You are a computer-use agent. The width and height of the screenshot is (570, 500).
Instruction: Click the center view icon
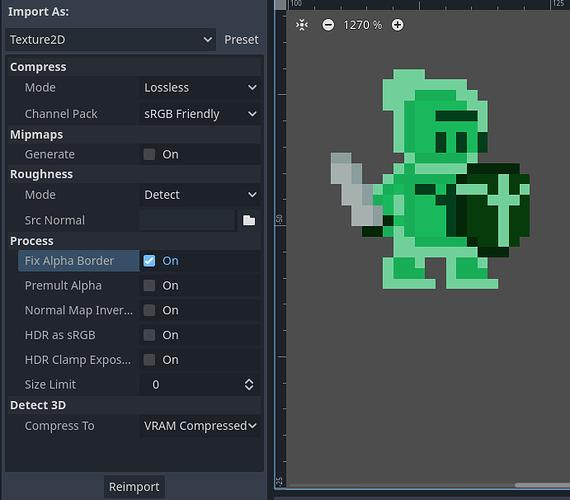click(302, 25)
